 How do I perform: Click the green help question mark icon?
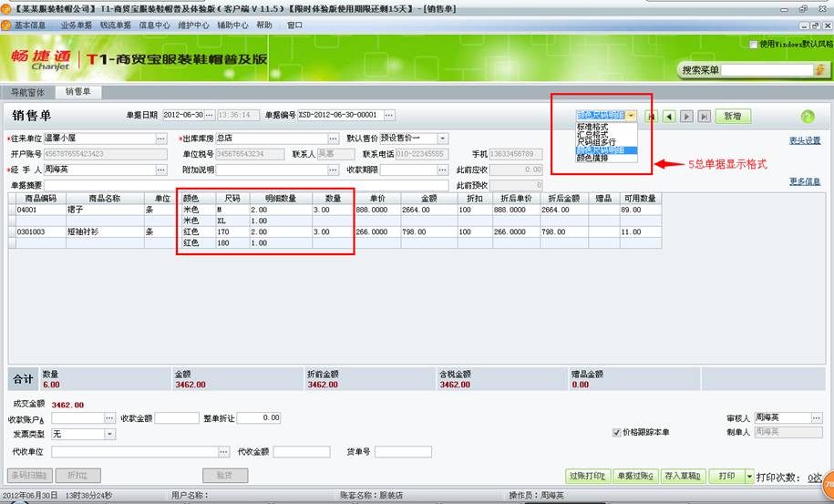click(x=807, y=117)
